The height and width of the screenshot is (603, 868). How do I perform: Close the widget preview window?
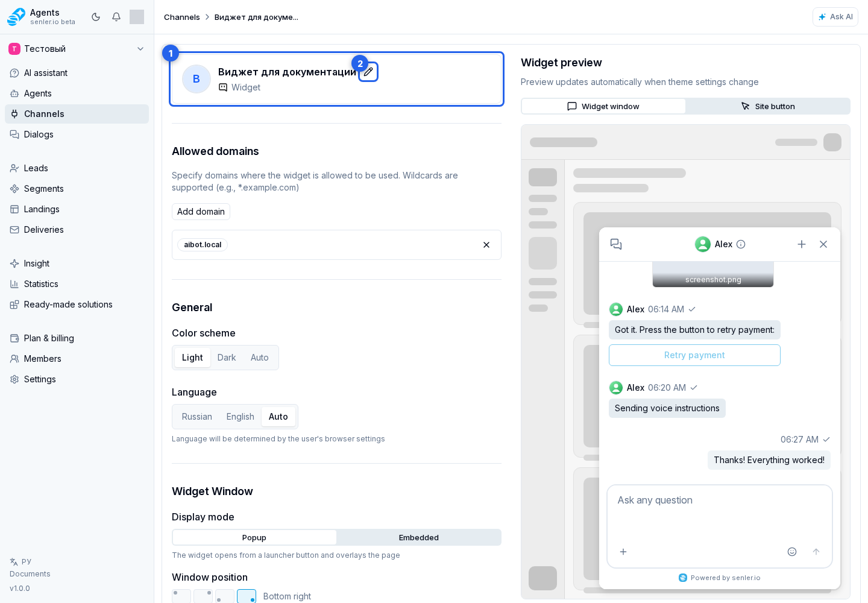tap(823, 244)
